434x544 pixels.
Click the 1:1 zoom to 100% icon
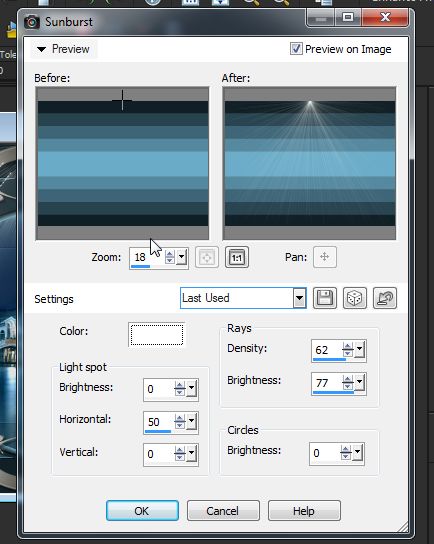pos(237,257)
